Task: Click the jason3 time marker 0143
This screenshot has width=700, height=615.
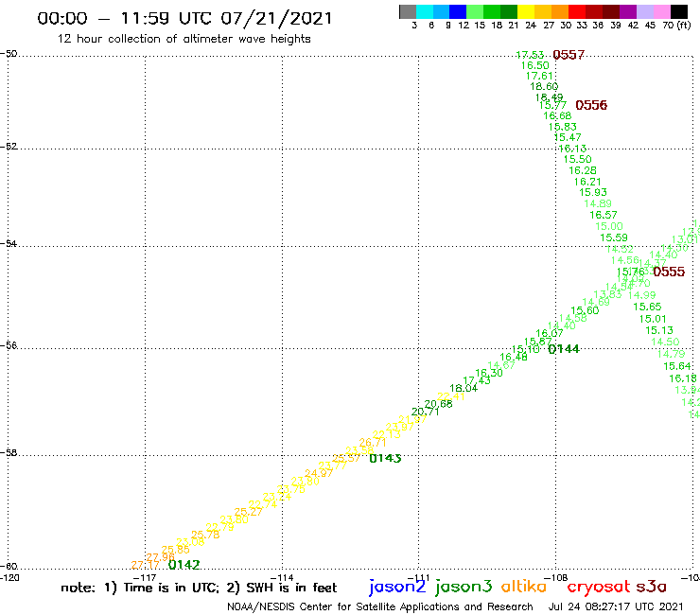Action: pos(385,458)
